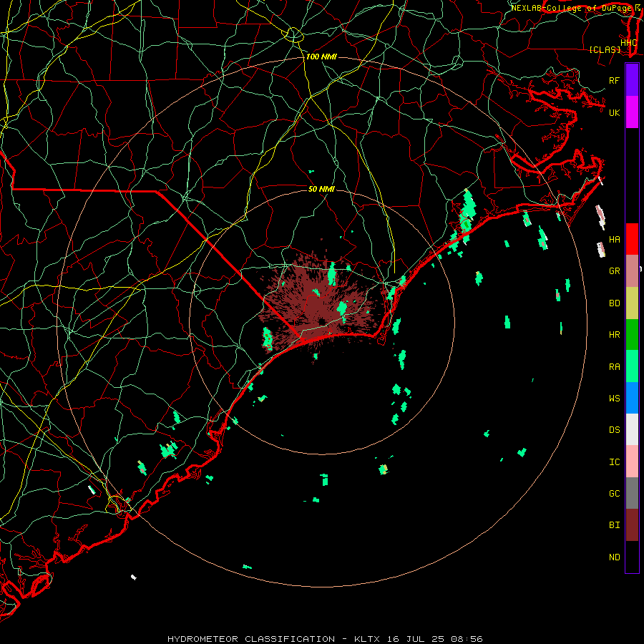Click the 'HYDROMETEOR CLASSIFICATION' caption text
The height and width of the screenshot is (644, 644).
251,639
